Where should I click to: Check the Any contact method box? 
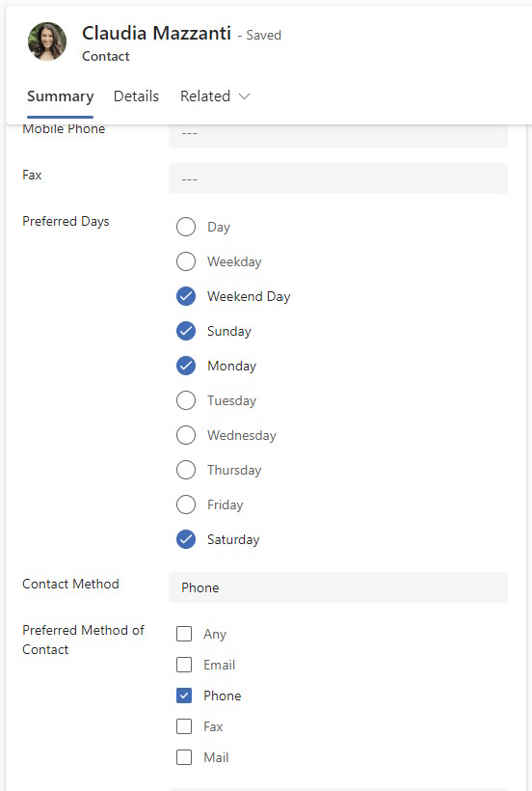coord(184,634)
